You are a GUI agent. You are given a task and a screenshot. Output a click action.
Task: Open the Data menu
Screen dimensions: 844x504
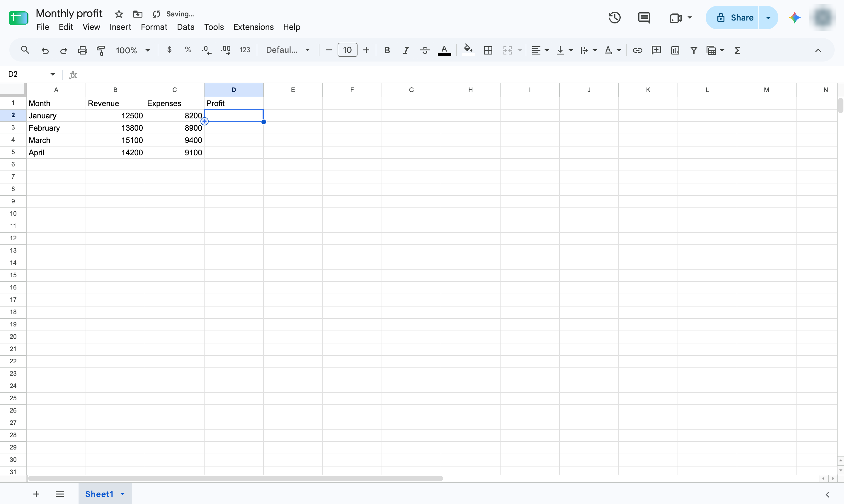(186, 27)
